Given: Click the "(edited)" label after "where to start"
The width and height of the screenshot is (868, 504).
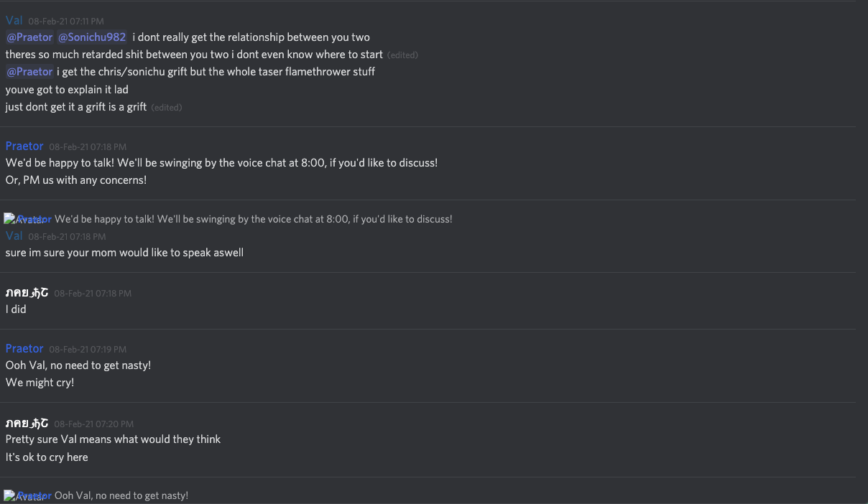Looking at the screenshot, I should pyautogui.click(x=402, y=55).
